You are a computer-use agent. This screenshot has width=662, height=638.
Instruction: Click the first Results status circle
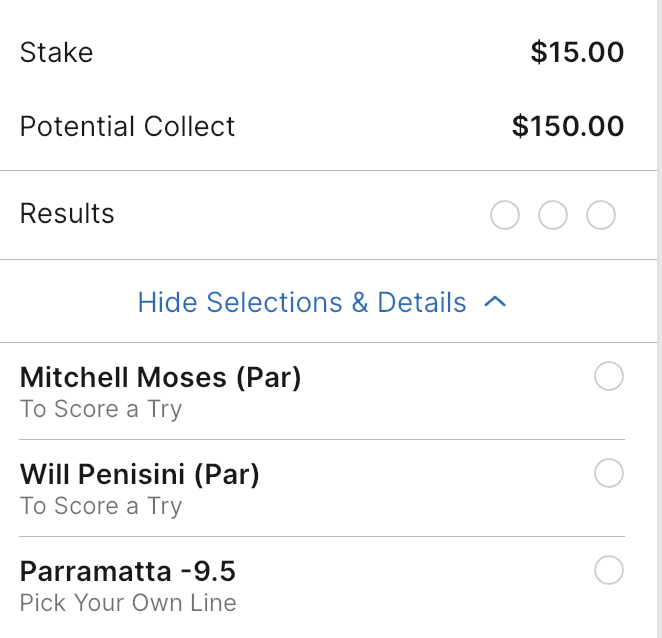[x=505, y=215]
